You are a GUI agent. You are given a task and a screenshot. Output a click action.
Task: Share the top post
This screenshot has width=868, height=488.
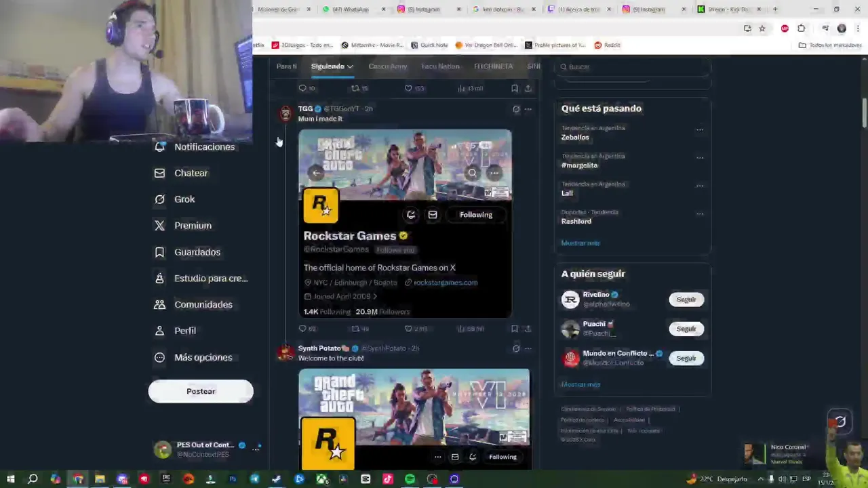528,88
